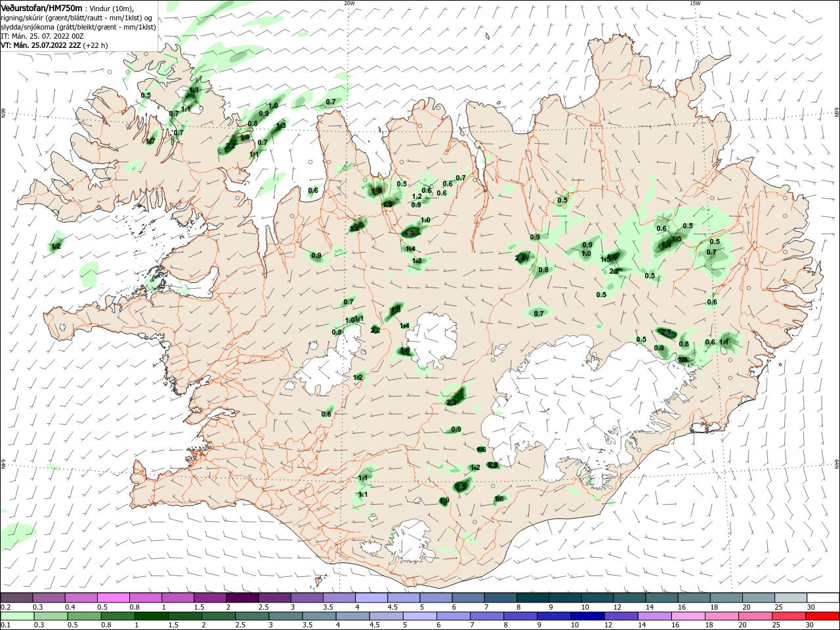840x630 pixels.
Task: Pick lower legend swatch starting at 20
Action: (x=755, y=617)
